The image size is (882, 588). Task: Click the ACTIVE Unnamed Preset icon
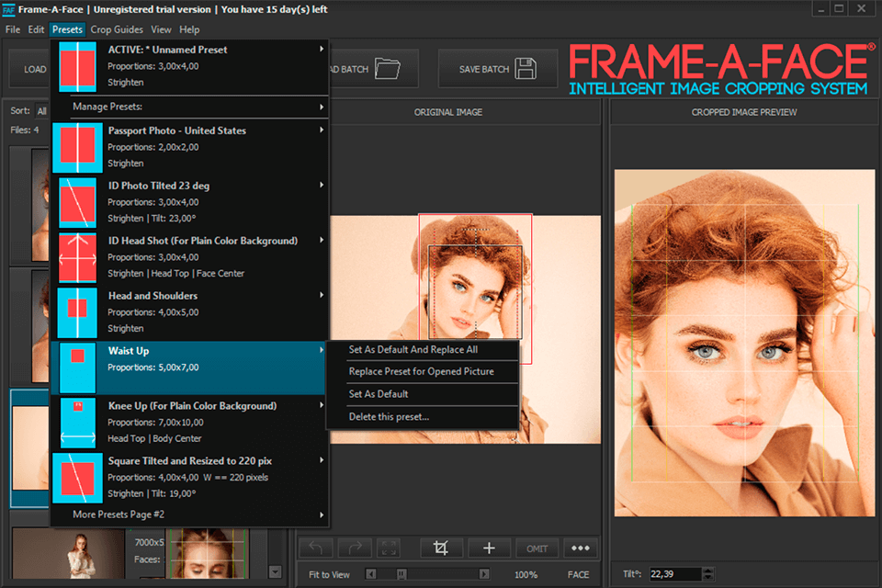[x=77, y=67]
